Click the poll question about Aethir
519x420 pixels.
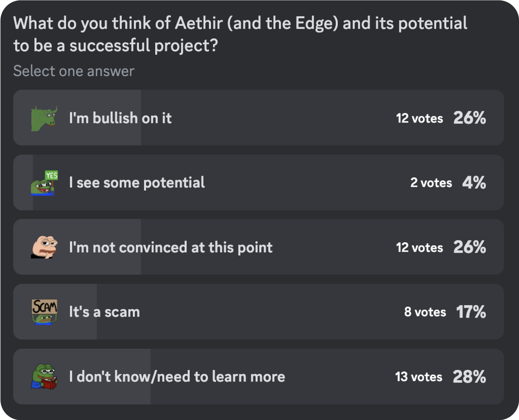point(240,34)
